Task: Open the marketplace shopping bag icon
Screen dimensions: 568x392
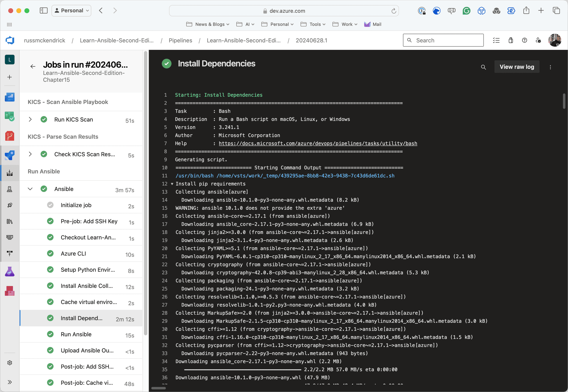Action: [511, 40]
